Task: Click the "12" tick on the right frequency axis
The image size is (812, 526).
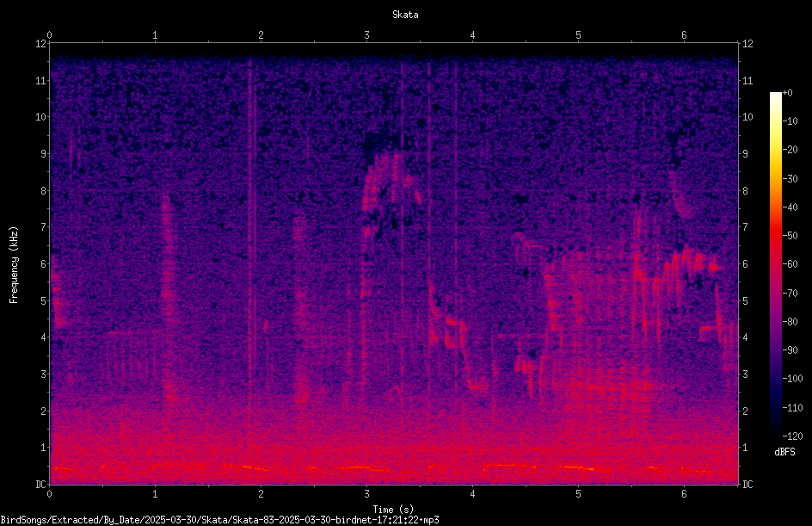Action: tap(747, 44)
